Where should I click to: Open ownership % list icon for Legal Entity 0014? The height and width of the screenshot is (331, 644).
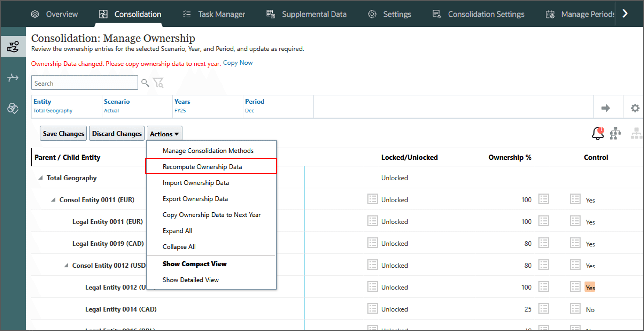coord(544,309)
